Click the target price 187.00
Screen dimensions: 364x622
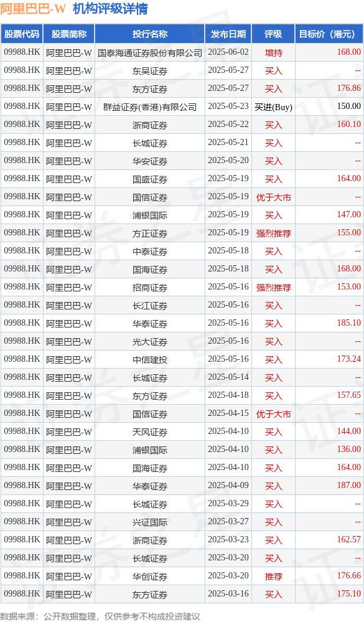(349, 485)
